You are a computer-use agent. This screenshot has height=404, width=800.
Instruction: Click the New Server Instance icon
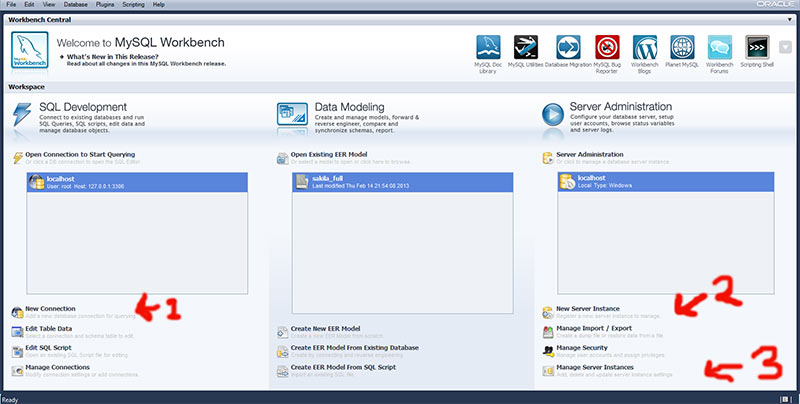pyautogui.click(x=548, y=312)
